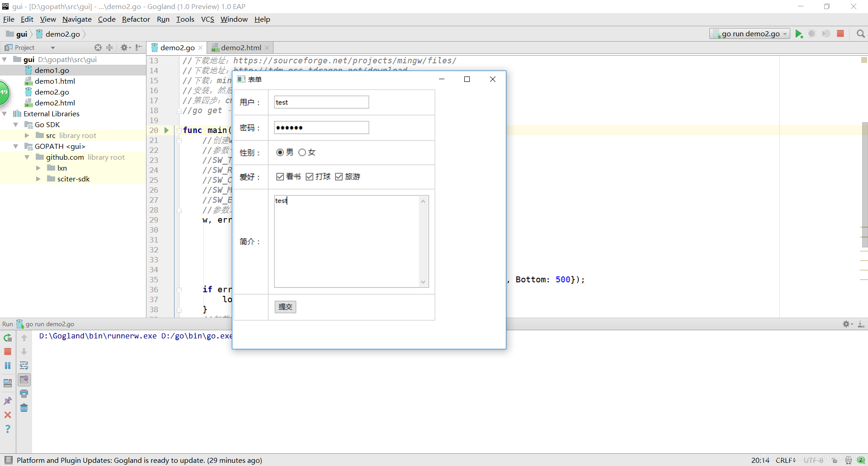The image size is (868, 466).
Task: Click Scroll from Source target icon
Action: (x=98, y=48)
